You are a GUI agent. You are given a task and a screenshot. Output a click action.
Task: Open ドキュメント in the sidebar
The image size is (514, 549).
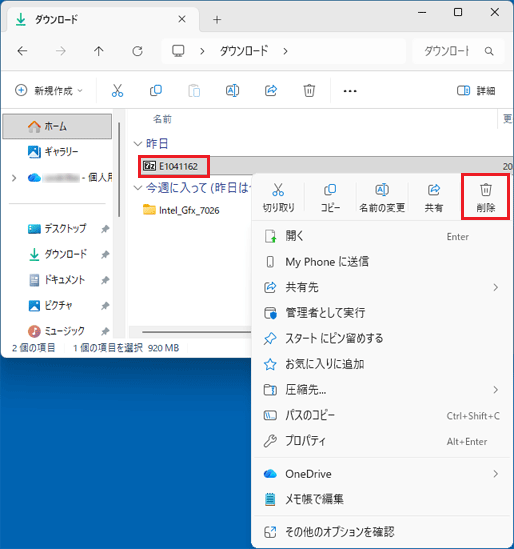(57, 280)
